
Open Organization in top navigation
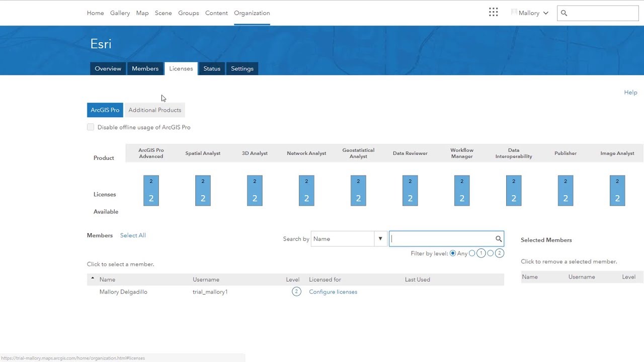coord(252,13)
